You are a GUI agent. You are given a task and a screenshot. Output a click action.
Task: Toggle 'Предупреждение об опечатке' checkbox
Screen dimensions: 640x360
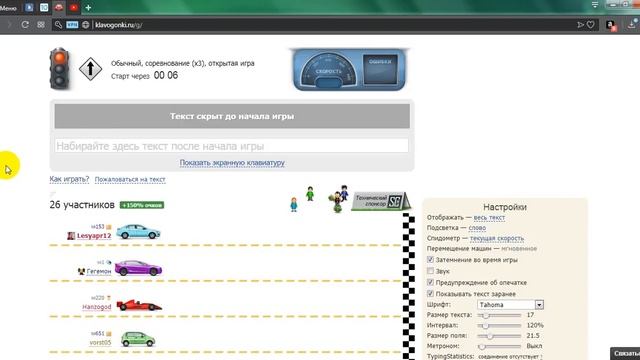coord(430,282)
